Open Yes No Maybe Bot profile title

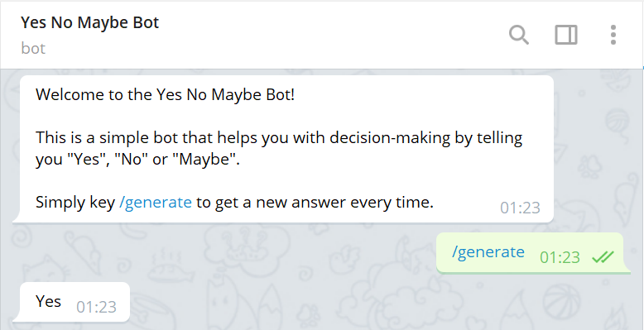click(90, 22)
